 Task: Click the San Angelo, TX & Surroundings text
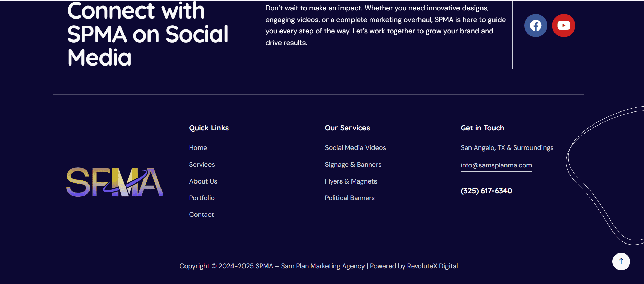(507, 148)
